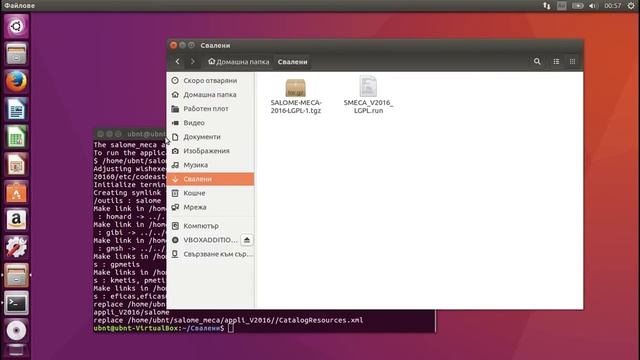Launch Firefox from the launcher
640x360 pixels.
pyautogui.click(x=16, y=81)
